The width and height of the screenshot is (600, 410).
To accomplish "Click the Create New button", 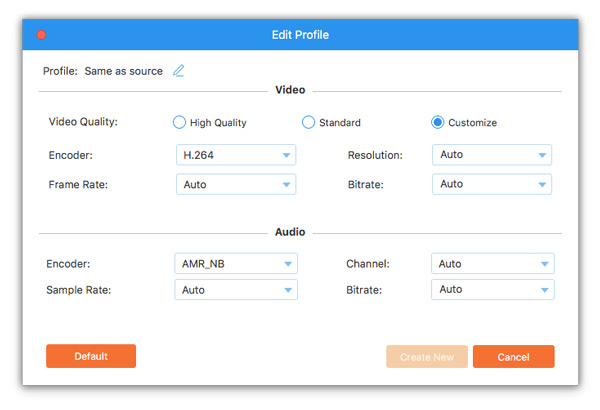I will pos(426,357).
